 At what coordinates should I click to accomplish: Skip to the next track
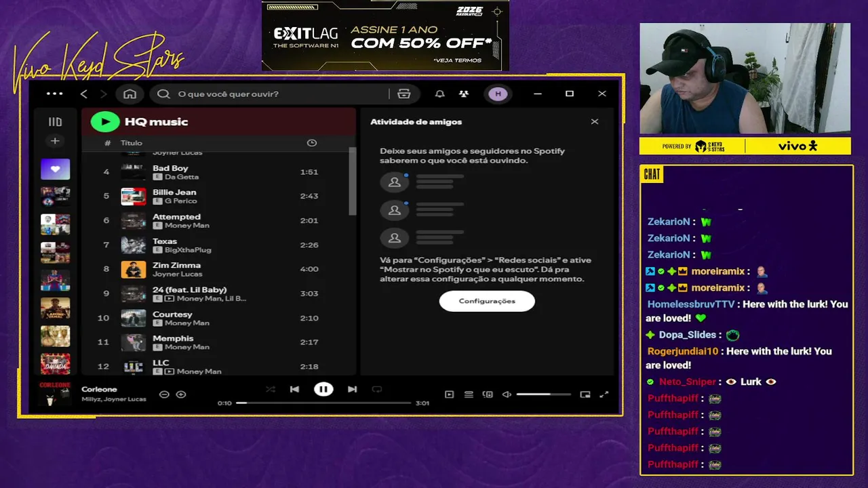(x=352, y=389)
